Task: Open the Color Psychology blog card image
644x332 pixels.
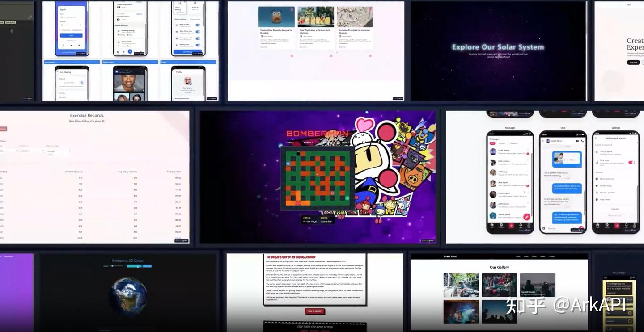Action: coord(316,17)
